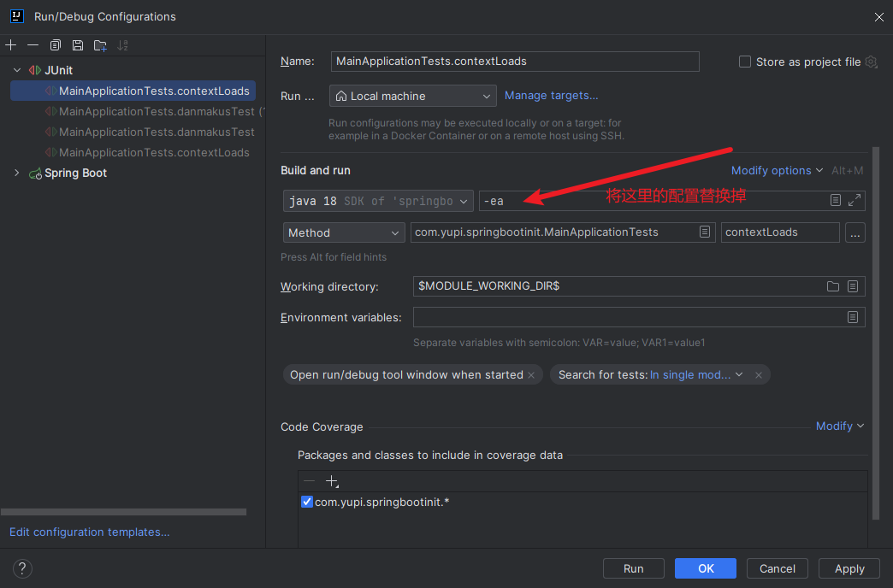Click the Remove Configuration minus icon
The height and width of the screenshot is (588, 893).
33,45
